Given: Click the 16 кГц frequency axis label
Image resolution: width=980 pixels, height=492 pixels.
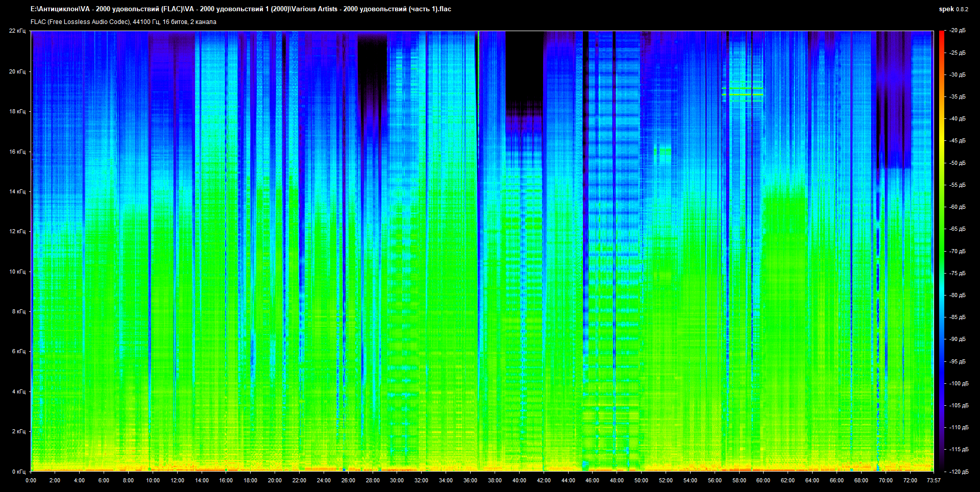Looking at the screenshot, I should pyautogui.click(x=17, y=152).
